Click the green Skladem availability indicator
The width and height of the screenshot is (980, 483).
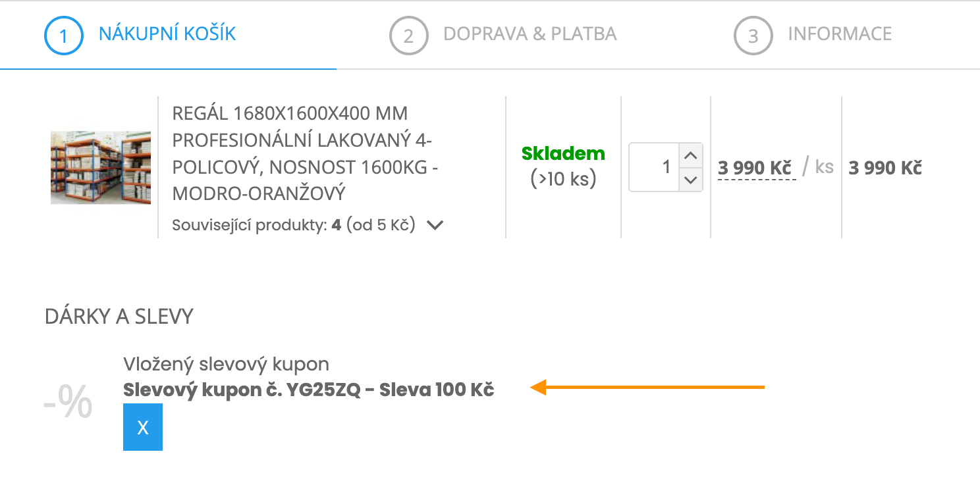(563, 153)
